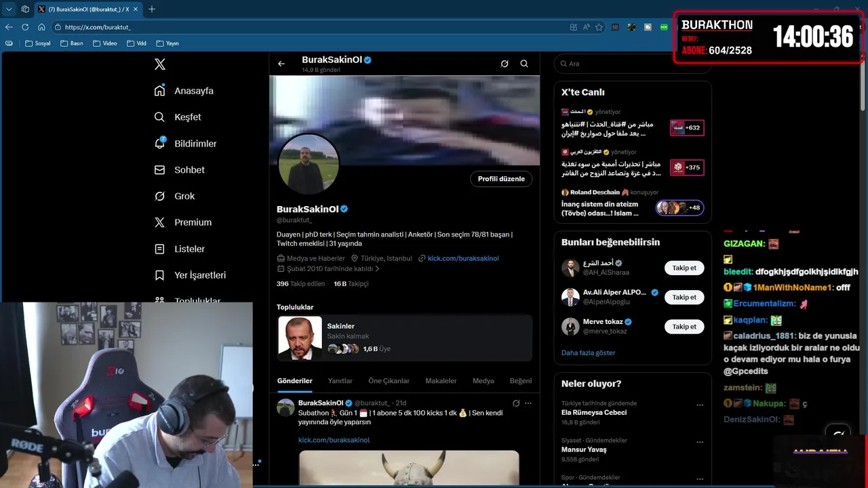
Task: Click Grok icon on the Subathon post
Action: [516, 403]
